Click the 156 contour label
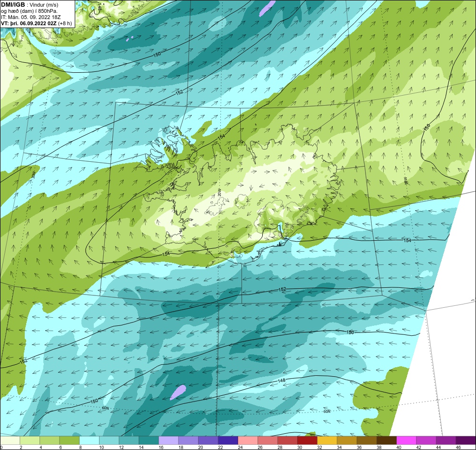Viewport: 476px width, 450px height. click(x=427, y=127)
